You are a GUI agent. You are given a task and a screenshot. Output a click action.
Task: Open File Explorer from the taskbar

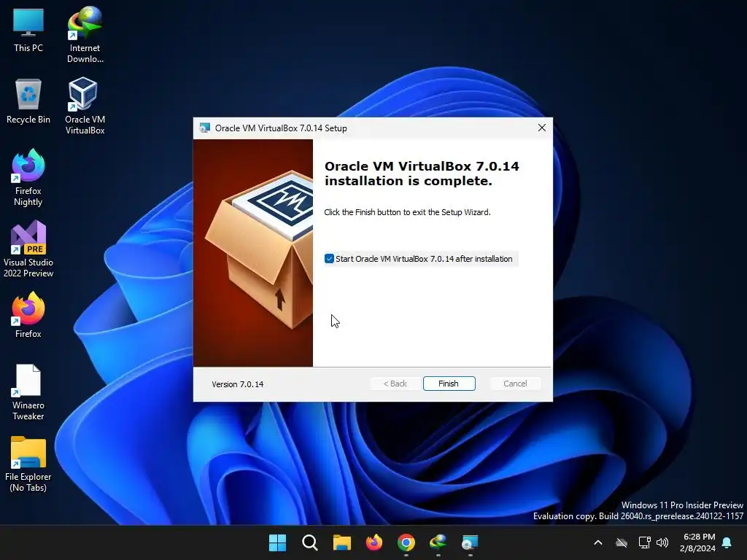(341, 542)
